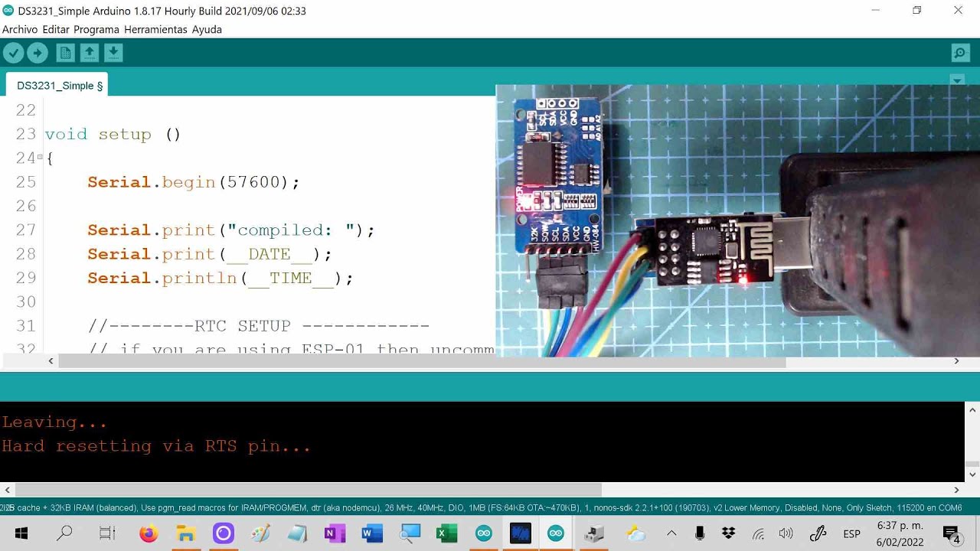Open the Ayuda menu
This screenshot has height=551, width=980.
pos(207,29)
